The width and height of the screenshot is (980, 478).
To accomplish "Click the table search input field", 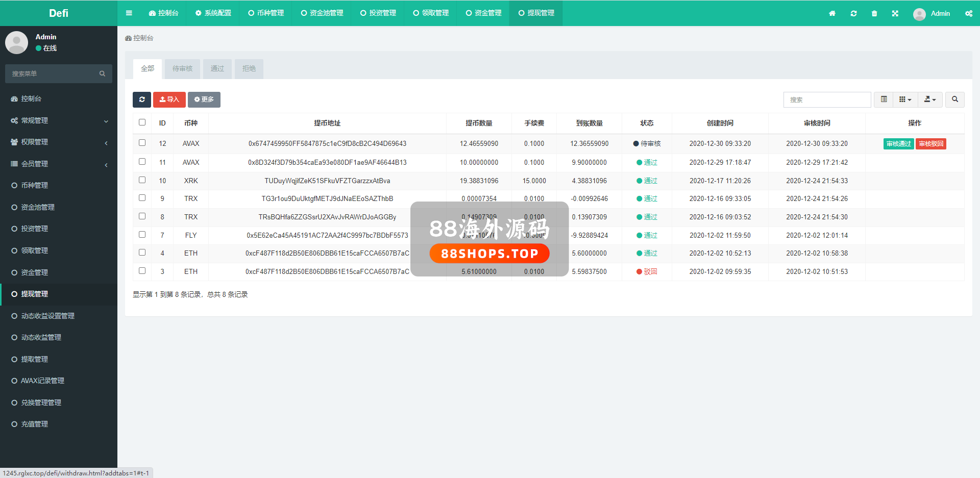I will (x=827, y=99).
